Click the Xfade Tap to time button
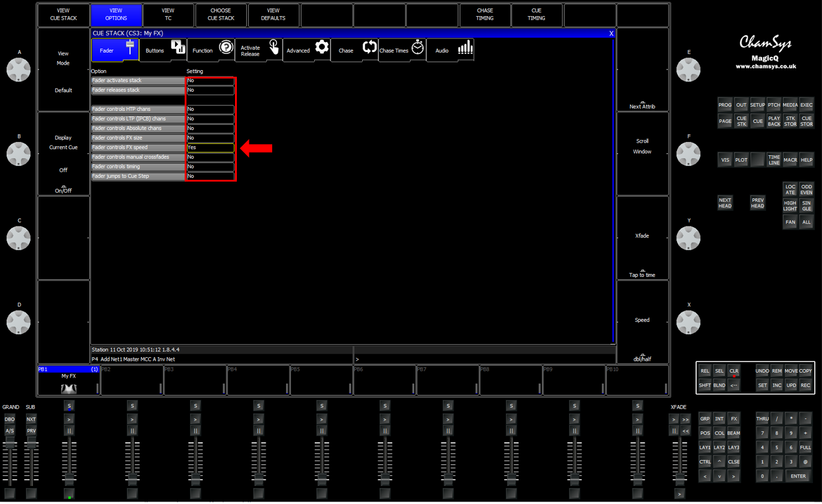 click(x=642, y=238)
